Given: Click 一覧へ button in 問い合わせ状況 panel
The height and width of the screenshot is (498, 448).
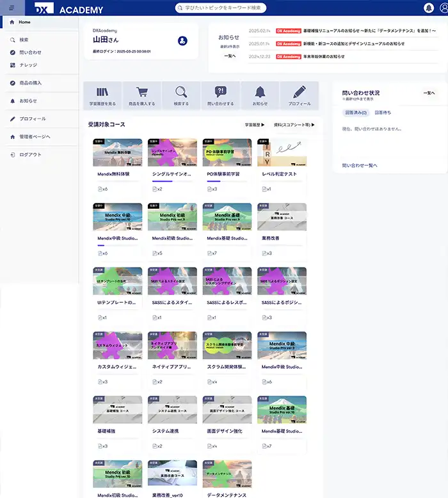Looking at the screenshot, I should click(429, 93).
